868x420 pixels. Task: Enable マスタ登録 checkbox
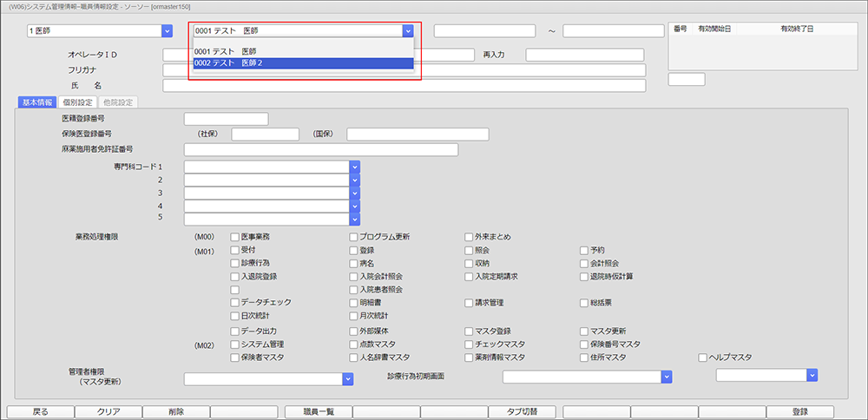[x=469, y=331]
